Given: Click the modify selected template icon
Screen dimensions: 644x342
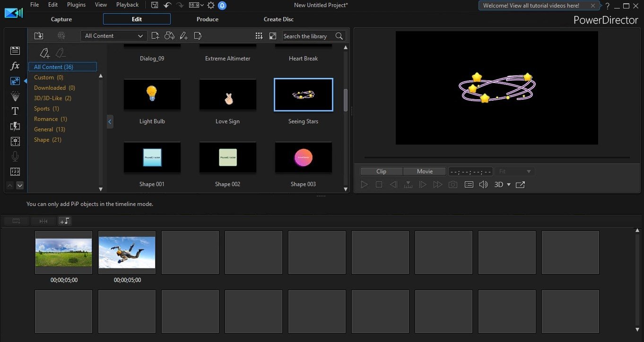Looking at the screenshot, I should tap(198, 36).
